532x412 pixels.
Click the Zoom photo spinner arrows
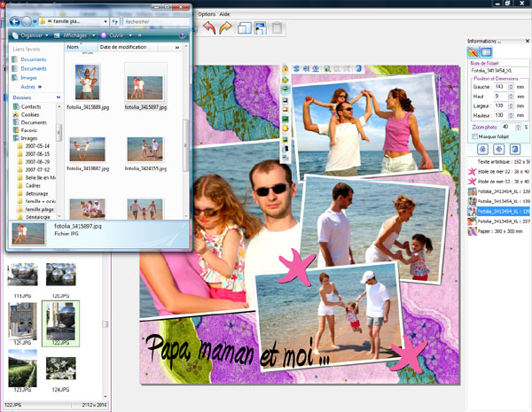[x=518, y=127]
